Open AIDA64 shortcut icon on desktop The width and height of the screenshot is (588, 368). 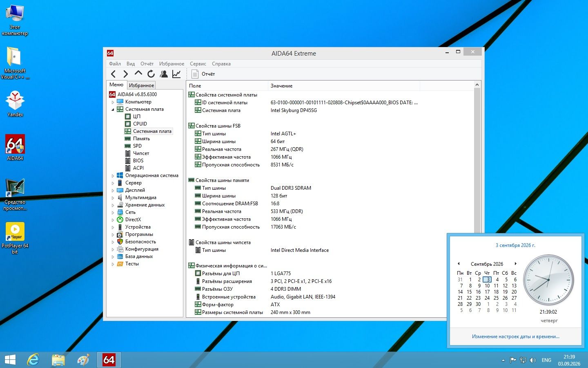[x=15, y=148]
